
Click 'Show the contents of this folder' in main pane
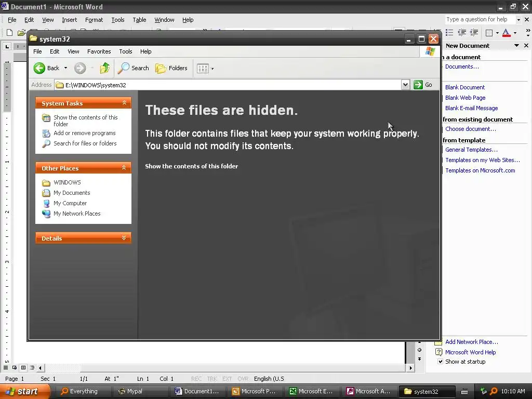pyautogui.click(x=191, y=166)
